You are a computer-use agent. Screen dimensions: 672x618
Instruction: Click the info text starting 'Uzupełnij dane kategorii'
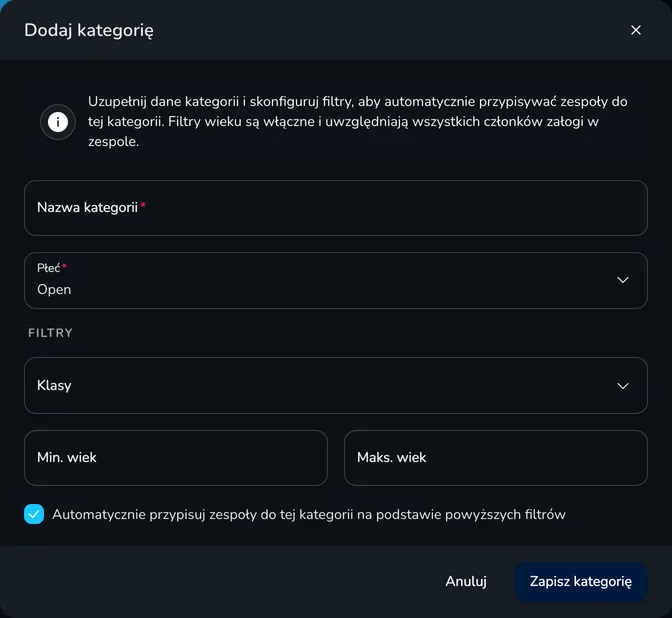[357, 122]
